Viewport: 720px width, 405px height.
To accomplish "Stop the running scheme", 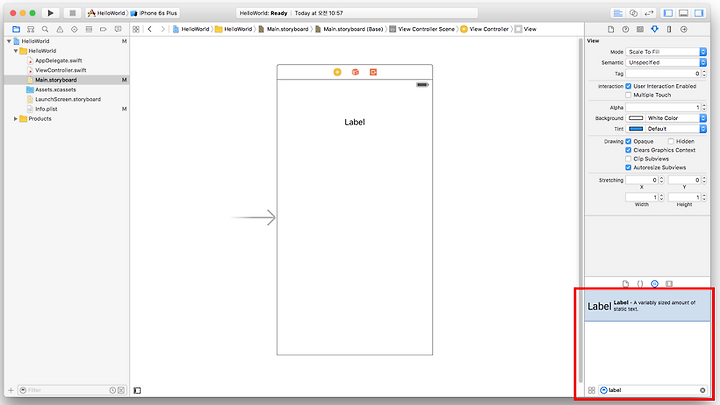I will tap(72, 13).
